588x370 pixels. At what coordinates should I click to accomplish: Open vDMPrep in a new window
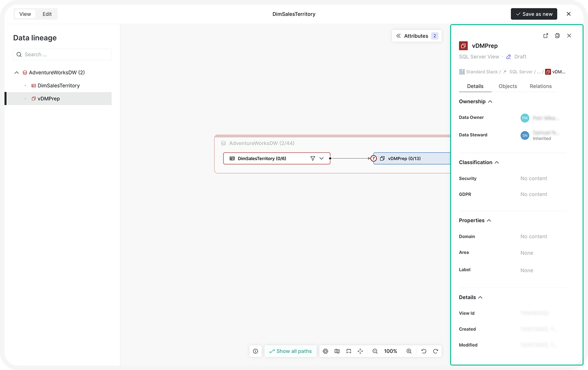[546, 36]
